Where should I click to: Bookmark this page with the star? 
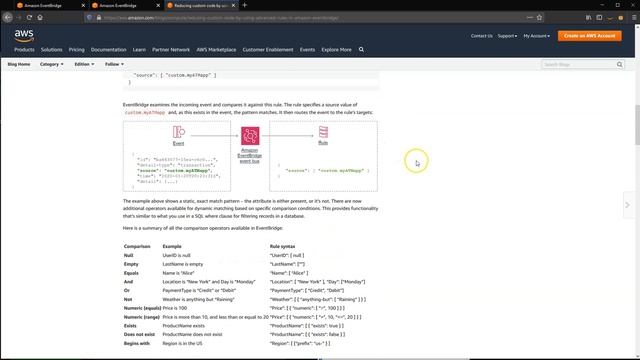(x=540, y=18)
